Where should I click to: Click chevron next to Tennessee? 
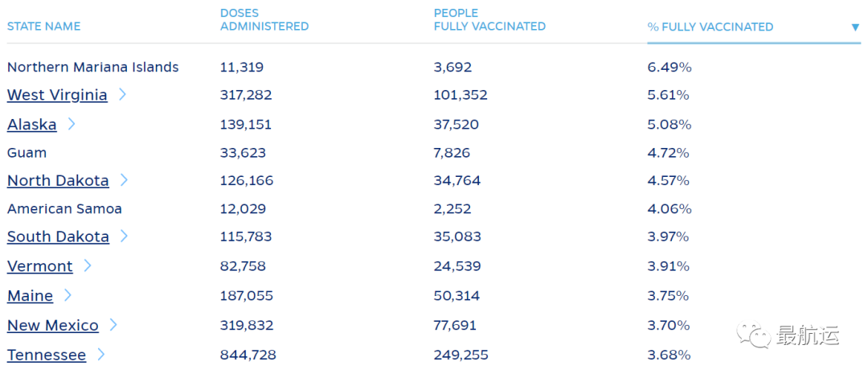tap(101, 354)
